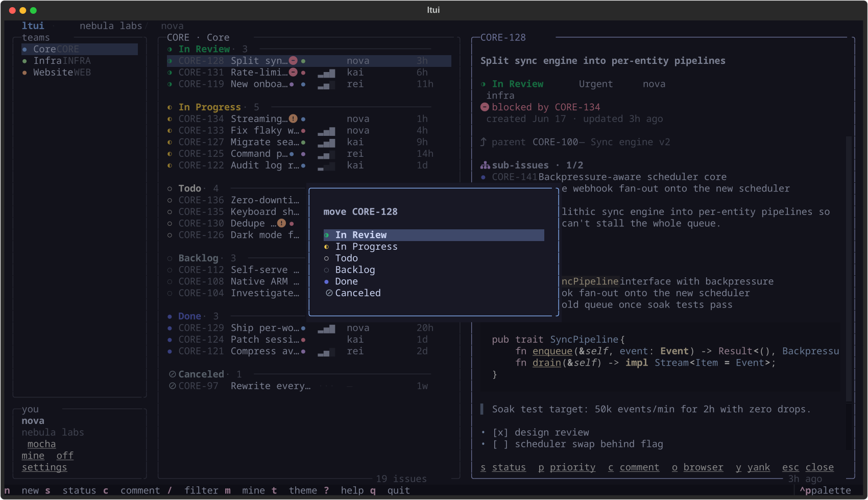Click the in-review status icon of CORE-119

coord(170,84)
